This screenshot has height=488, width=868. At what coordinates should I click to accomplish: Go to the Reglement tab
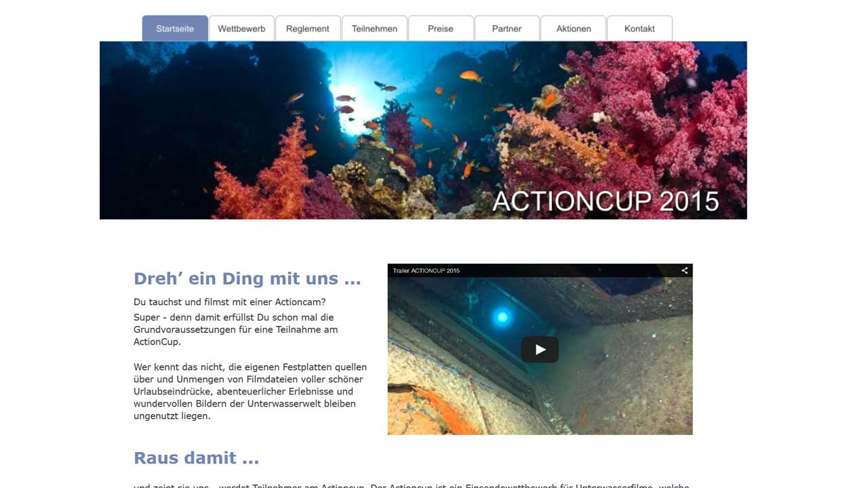coord(308,29)
